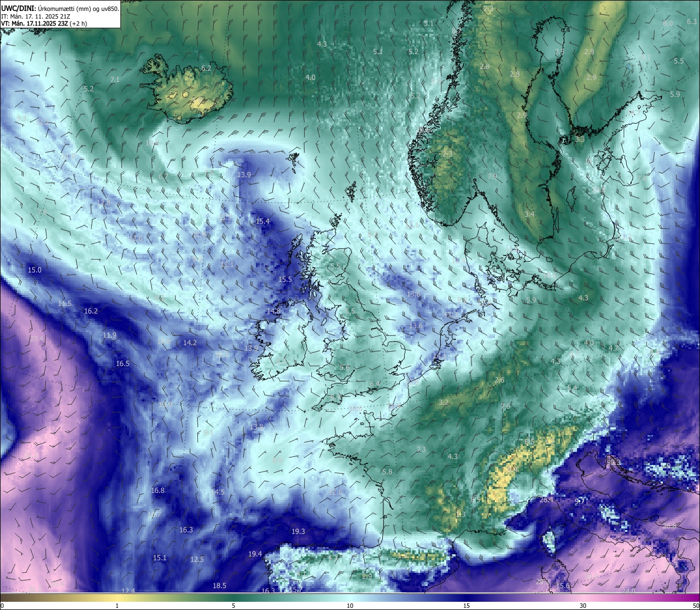The width and height of the screenshot is (700, 610).
Task: Click the colorbar tick label 1
Action: coord(117,606)
